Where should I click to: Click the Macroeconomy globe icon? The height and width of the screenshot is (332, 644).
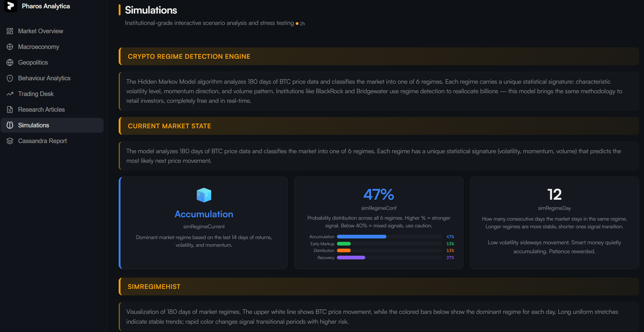pyautogui.click(x=10, y=47)
